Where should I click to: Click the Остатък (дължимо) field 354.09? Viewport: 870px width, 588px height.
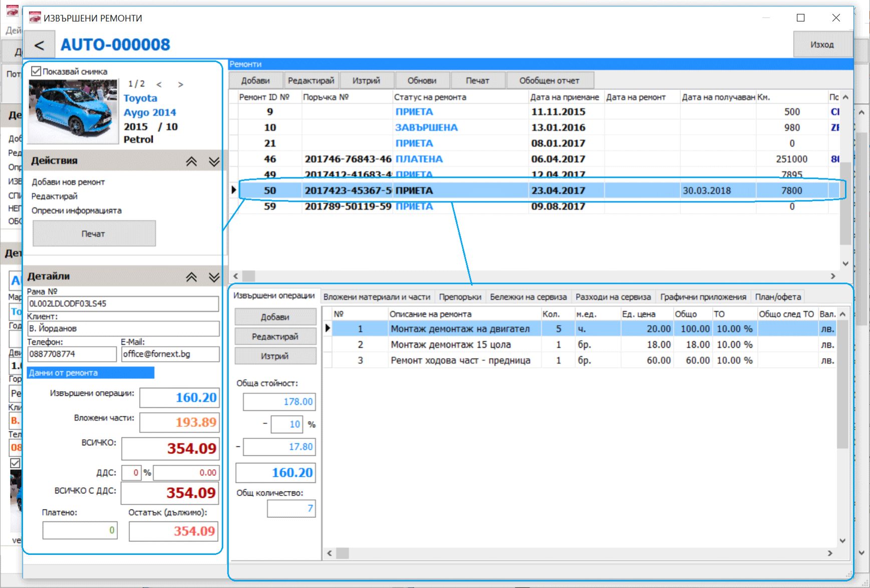click(x=174, y=531)
